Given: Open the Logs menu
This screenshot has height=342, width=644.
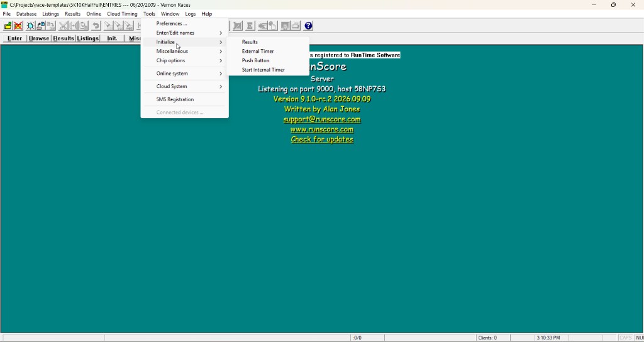Looking at the screenshot, I should tap(191, 14).
